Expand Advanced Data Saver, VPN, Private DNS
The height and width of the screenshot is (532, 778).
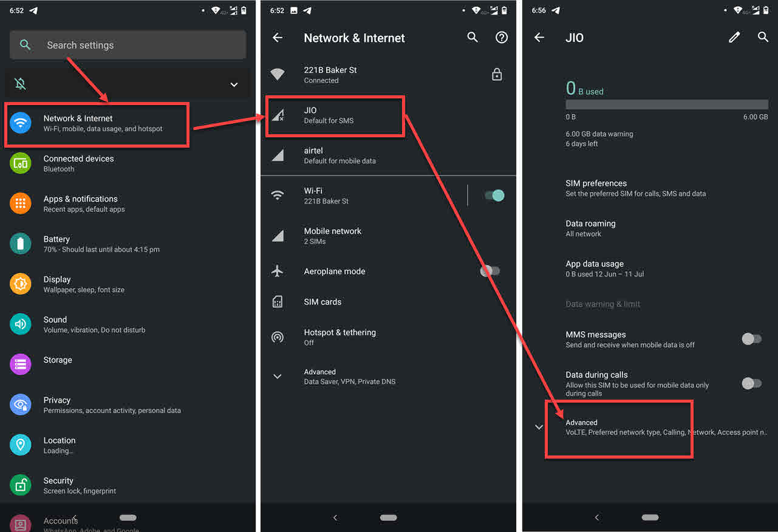pyautogui.click(x=388, y=377)
